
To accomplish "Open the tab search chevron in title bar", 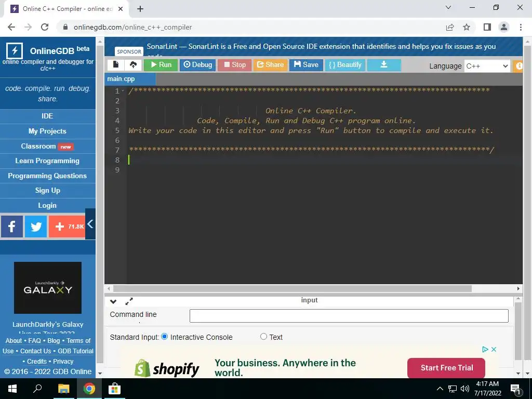I will [x=448, y=7].
